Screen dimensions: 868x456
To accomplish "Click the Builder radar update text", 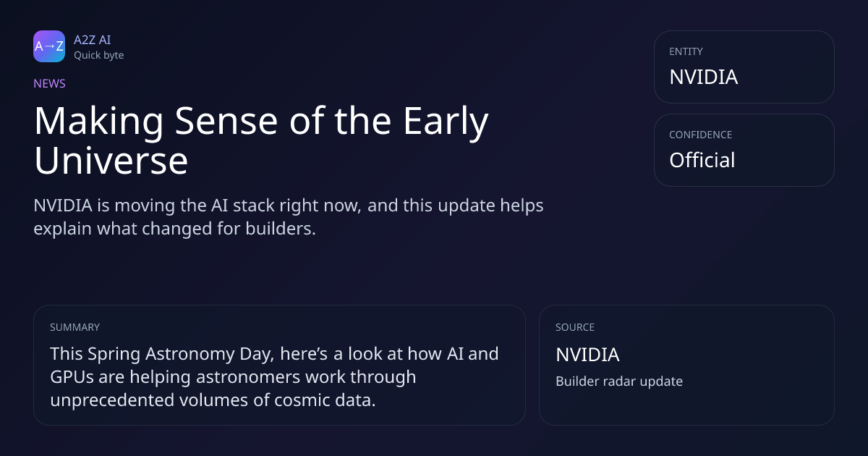I will pyautogui.click(x=618, y=381).
